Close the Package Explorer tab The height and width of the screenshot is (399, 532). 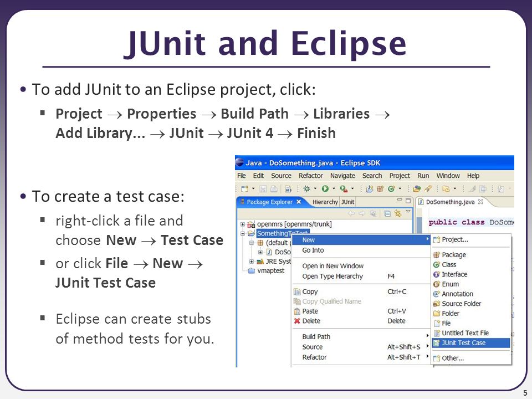click(299, 202)
